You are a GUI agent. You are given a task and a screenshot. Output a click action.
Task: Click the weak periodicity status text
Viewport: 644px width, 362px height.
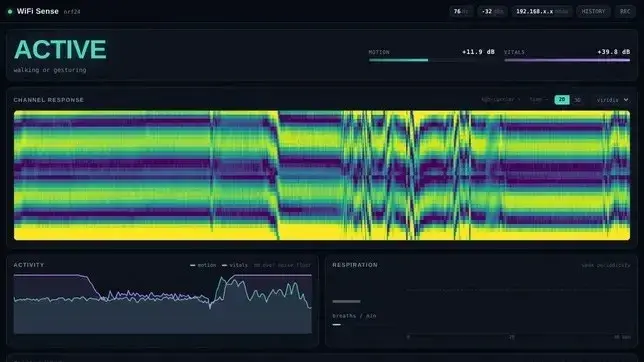click(606, 265)
